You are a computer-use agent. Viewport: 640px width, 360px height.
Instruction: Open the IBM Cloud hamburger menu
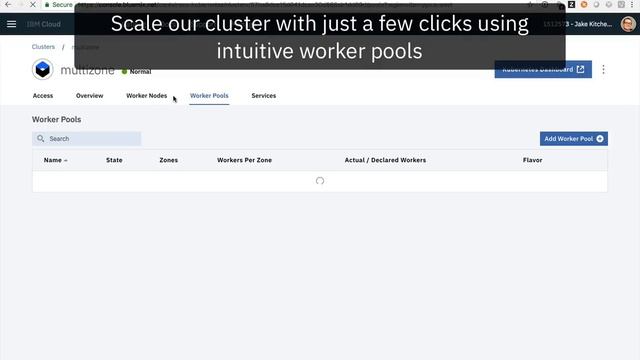point(11,24)
